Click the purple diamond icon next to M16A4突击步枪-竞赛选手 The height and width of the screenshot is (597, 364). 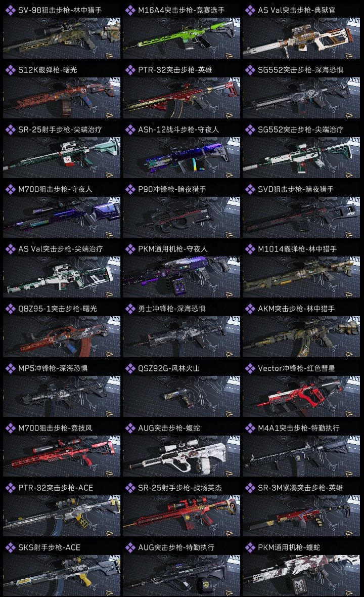coord(130,10)
